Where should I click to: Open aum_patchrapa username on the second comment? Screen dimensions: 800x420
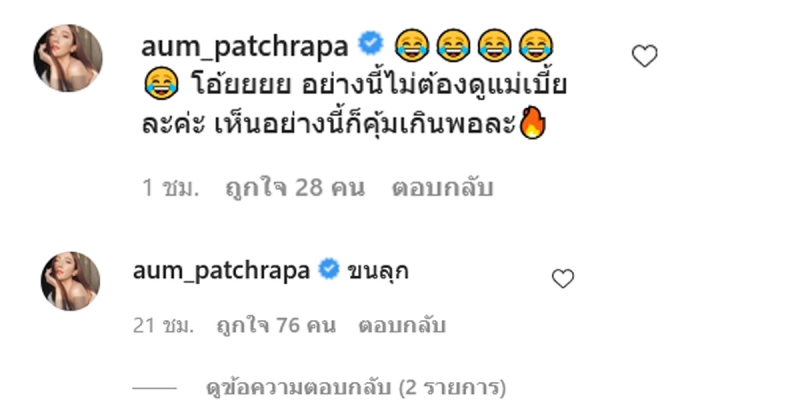(x=221, y=270)
